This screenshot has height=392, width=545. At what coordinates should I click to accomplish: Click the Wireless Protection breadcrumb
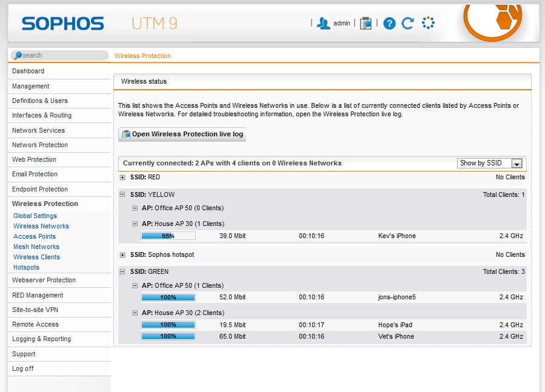click(x=142, y=56)
